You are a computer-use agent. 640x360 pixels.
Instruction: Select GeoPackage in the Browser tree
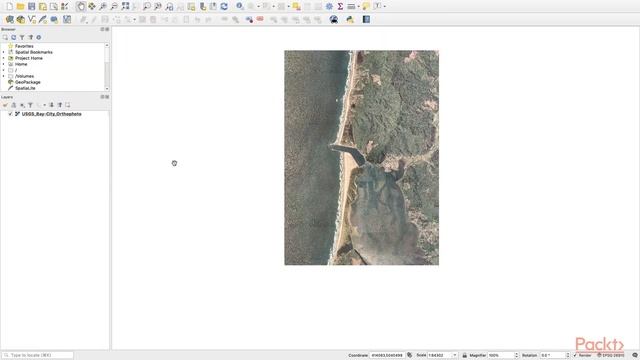click(27, 82)
